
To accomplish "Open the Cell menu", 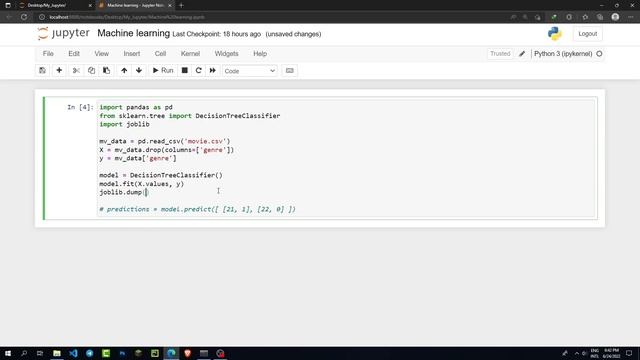I will [x=160, y=54].
